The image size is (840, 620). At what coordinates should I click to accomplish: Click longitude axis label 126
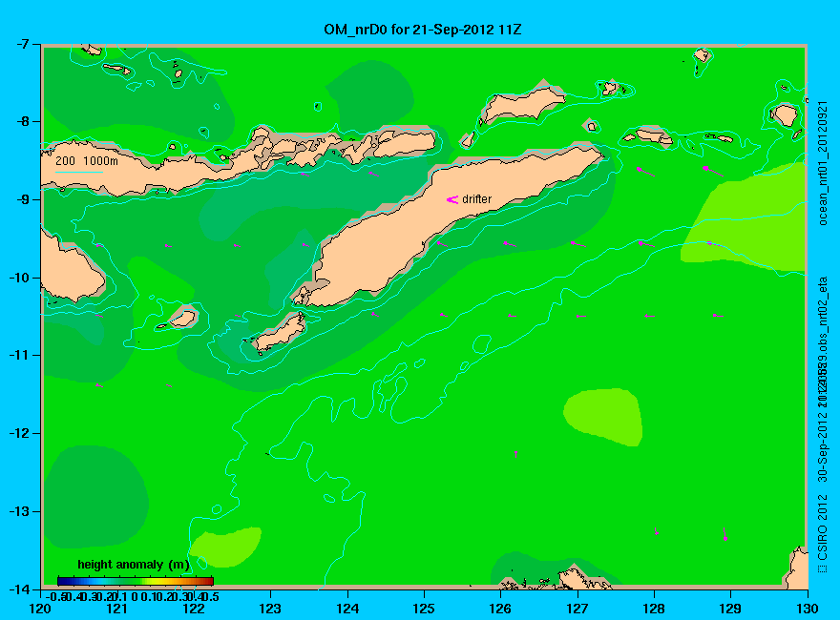pyautogui.click(x=500, y=609)
